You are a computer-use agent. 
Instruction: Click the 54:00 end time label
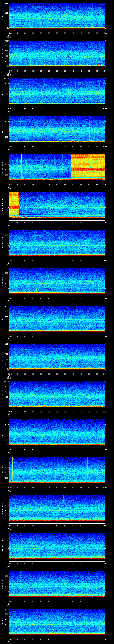[105, 374]
